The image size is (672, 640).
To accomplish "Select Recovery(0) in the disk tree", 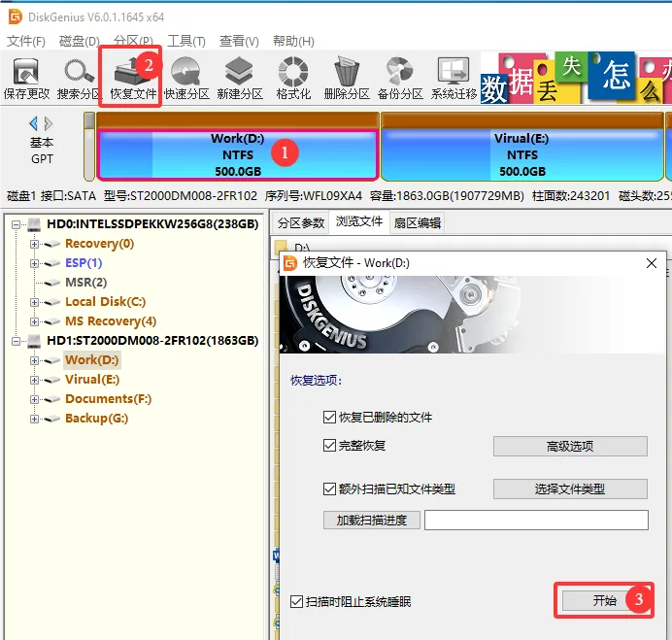I will point(99,244).
